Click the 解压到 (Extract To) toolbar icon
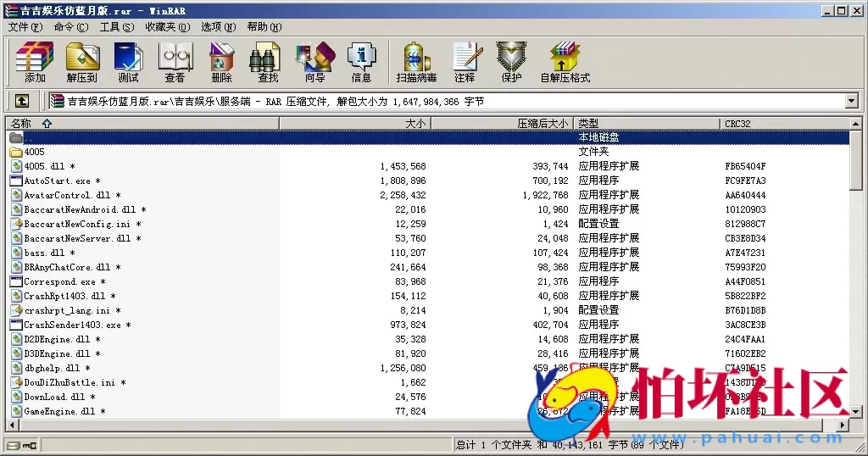This screenshot has height=456, width=868. pyautogui.click(x=82, y=62)
